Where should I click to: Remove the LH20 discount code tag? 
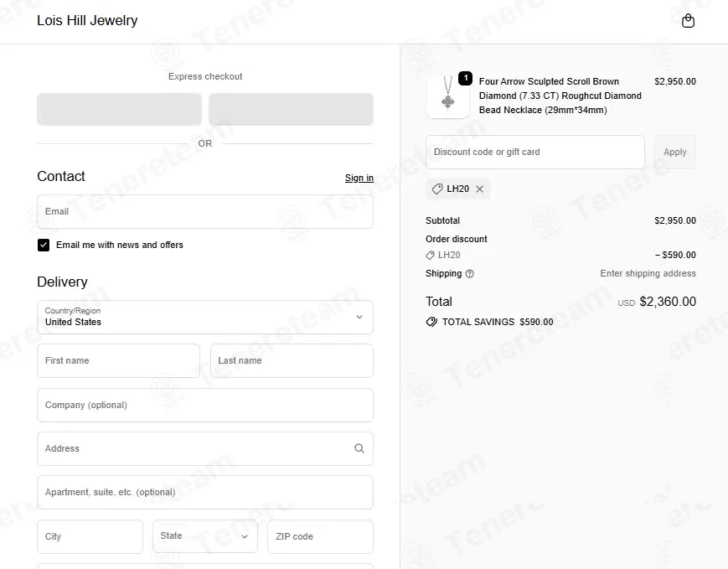click(x=479, y=189)
